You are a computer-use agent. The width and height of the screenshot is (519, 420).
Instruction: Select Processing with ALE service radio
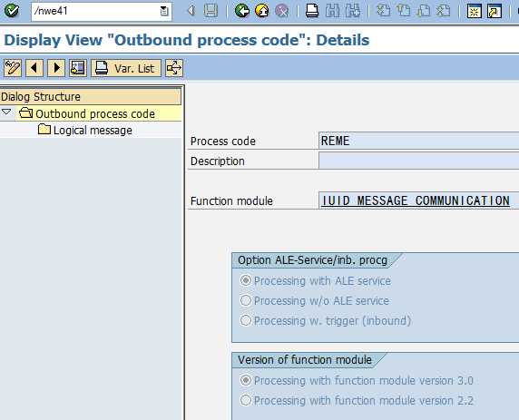246,280
